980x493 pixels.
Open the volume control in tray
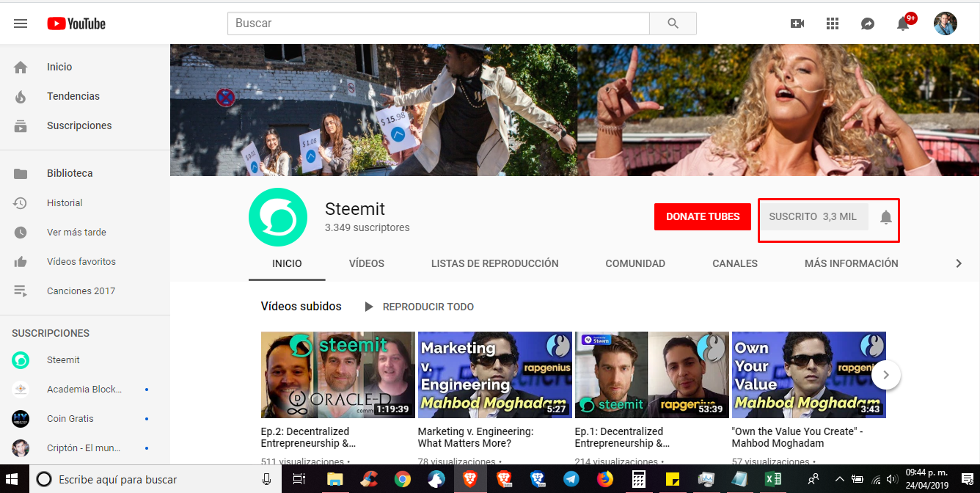coord(892,479)
